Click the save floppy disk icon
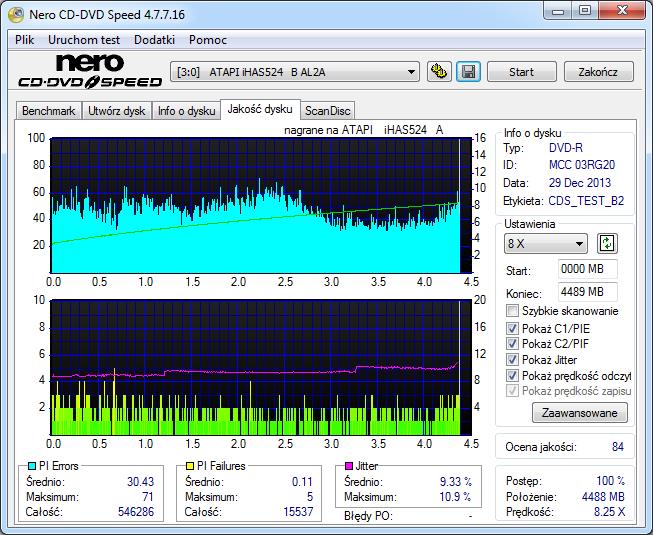 (x=468, y=72)
